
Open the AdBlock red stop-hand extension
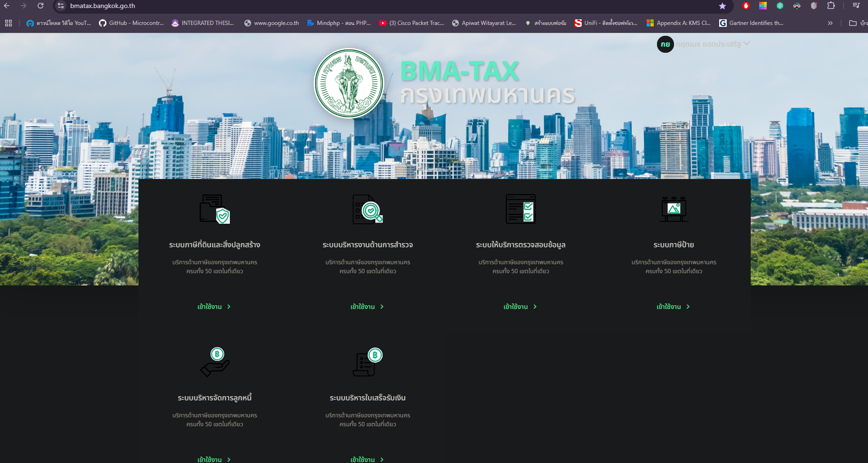pos(746,6)
